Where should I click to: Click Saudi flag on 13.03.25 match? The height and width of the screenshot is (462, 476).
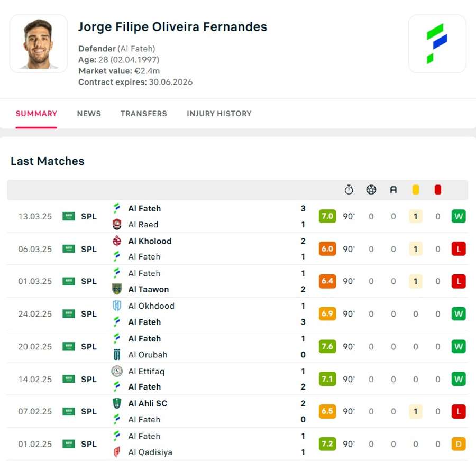pyautogui.click(x=69, y=216)
